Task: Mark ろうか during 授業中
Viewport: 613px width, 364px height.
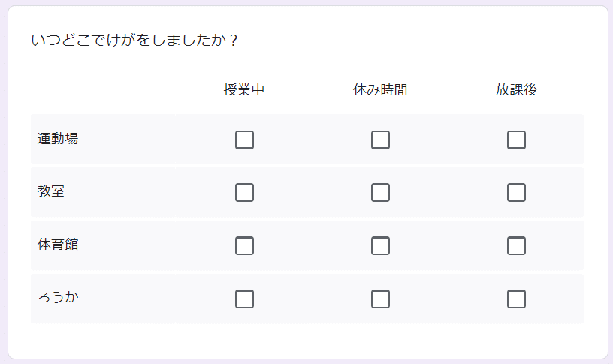Action: point(244,299)
